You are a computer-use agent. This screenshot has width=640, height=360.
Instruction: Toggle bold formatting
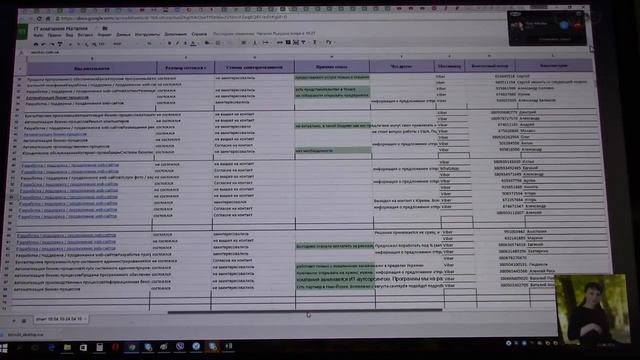(170, 43)
